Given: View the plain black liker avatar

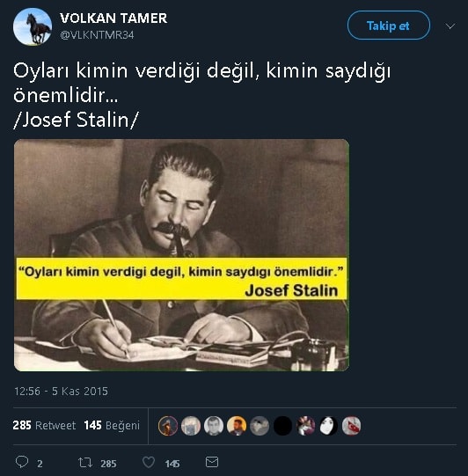Looking at the screenshot, I should tap(282, 426).
